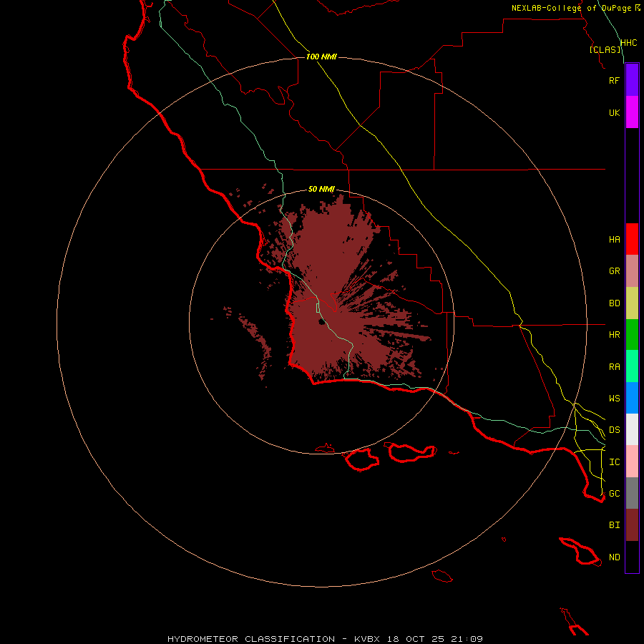644x644 pixels.
Task: Click the WS legend label text
Action: pyautogui.click(x=614, y=398)
